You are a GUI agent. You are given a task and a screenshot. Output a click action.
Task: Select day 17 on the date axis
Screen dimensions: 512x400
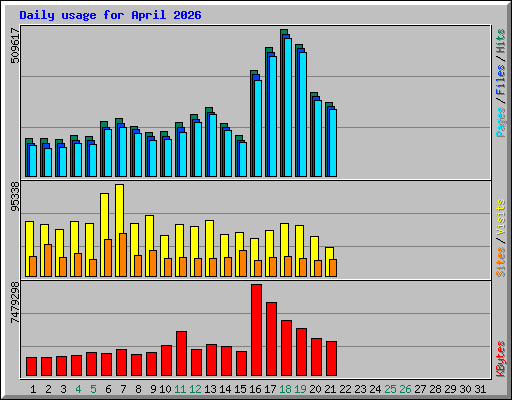(x=270, y=389)
